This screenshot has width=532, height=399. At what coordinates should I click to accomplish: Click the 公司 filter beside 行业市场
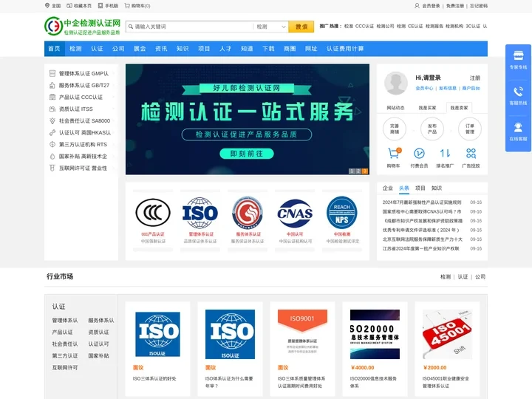pos(480,277)
